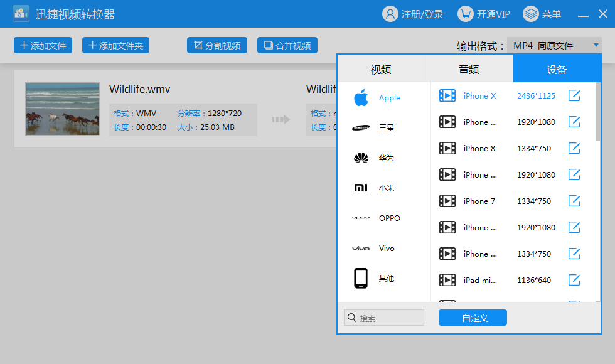Click the 合并视频 button
Image resolution: width=615 pixels, height=364 pixels.
287,45
